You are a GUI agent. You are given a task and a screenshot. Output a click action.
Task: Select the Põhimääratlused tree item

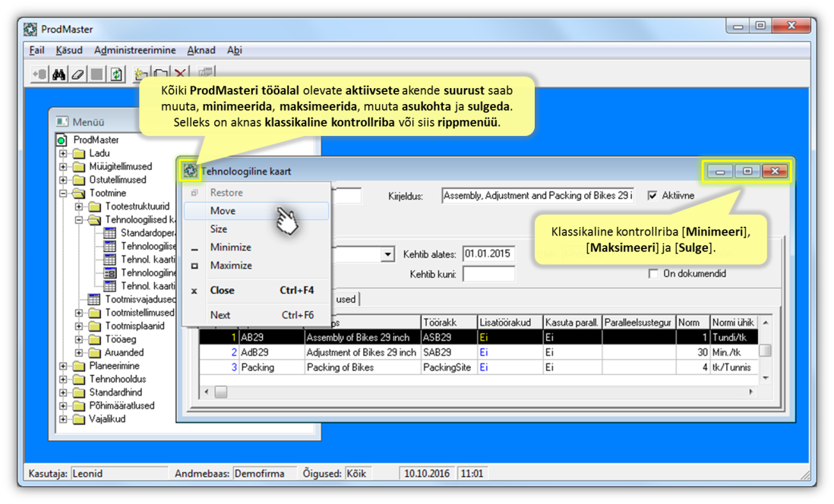(122, 405)
